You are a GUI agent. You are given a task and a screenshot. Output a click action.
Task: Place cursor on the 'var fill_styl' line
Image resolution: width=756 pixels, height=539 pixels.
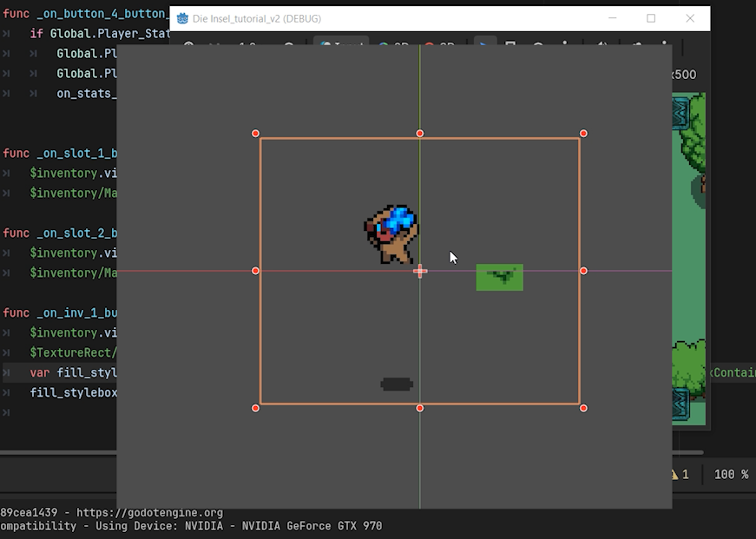point(73,373)
